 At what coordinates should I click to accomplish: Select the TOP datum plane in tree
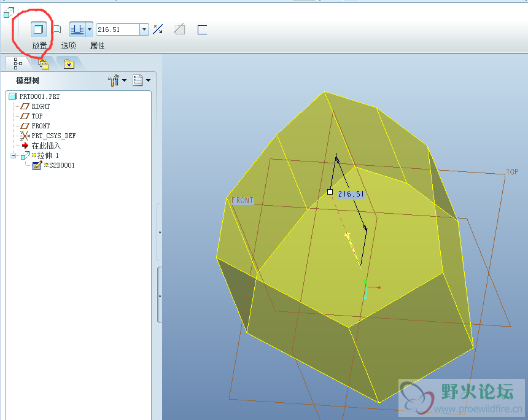click(x=37, y=116)
